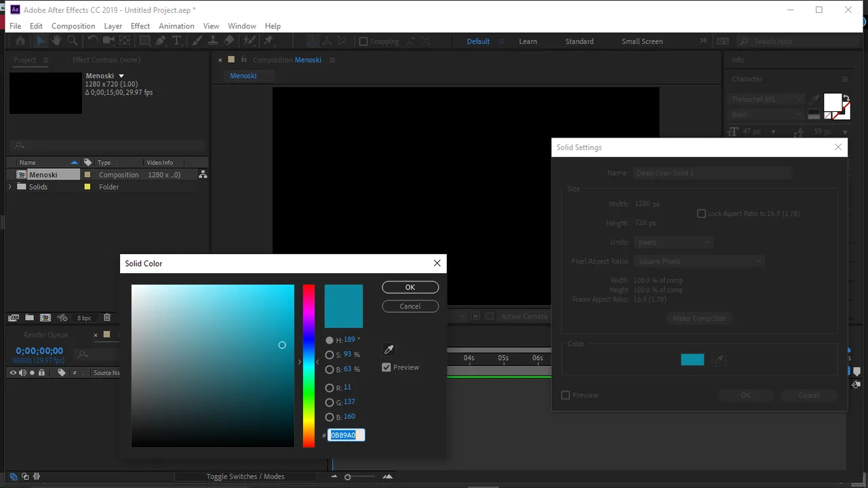Open the File menu
The image size is (868, 488).
tap(15, 26)
